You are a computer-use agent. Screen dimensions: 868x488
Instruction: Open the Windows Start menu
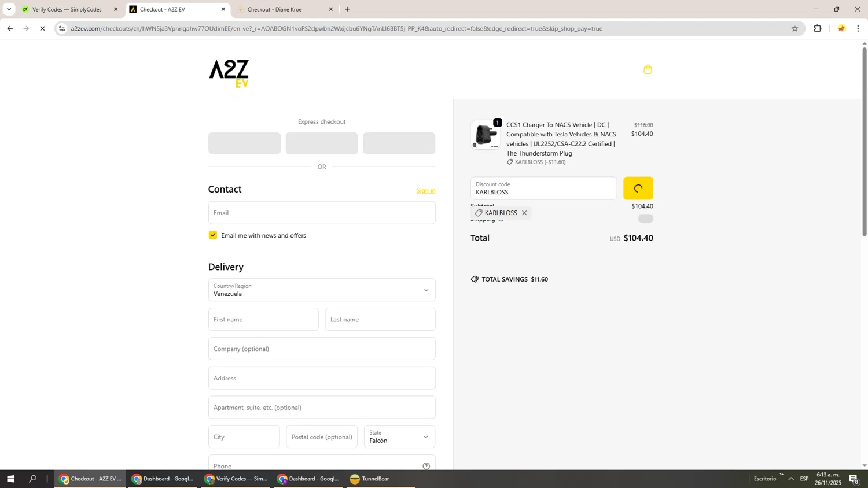point(10,479)
